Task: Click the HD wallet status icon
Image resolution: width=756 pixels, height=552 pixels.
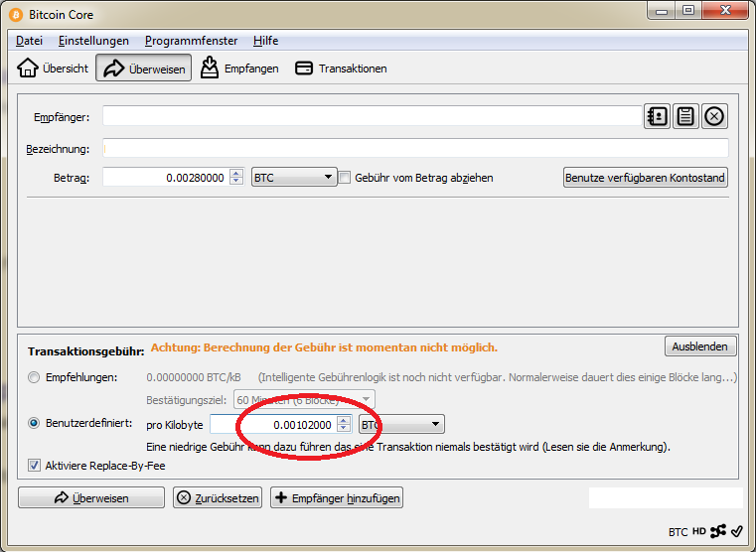Action: pos(699,531)
